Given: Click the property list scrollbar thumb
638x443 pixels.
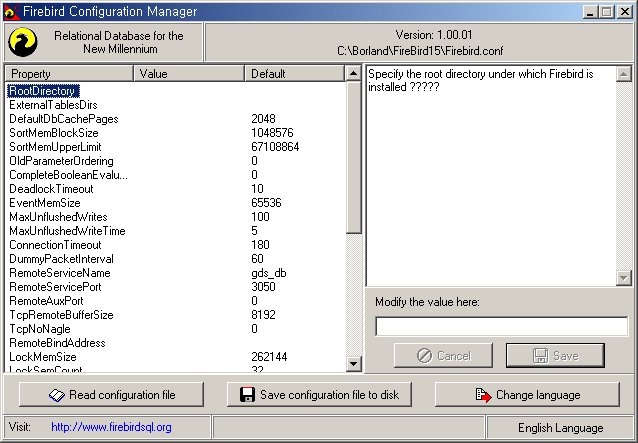Looking at the screenshot, I should pyautogui.click(x=353, y=157).
